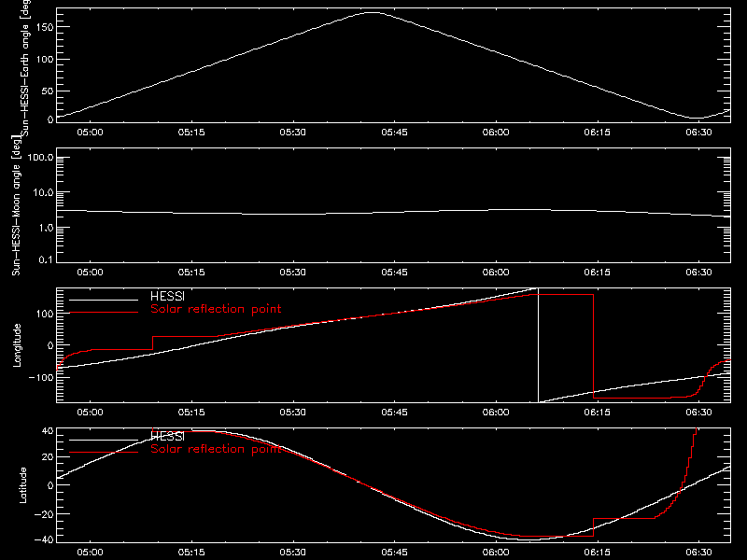Click the 40 tick on Latitude axis

coord(48,431)
